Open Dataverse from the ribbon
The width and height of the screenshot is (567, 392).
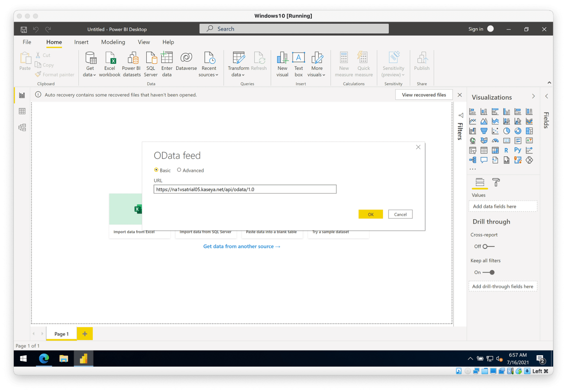[186, 61]
